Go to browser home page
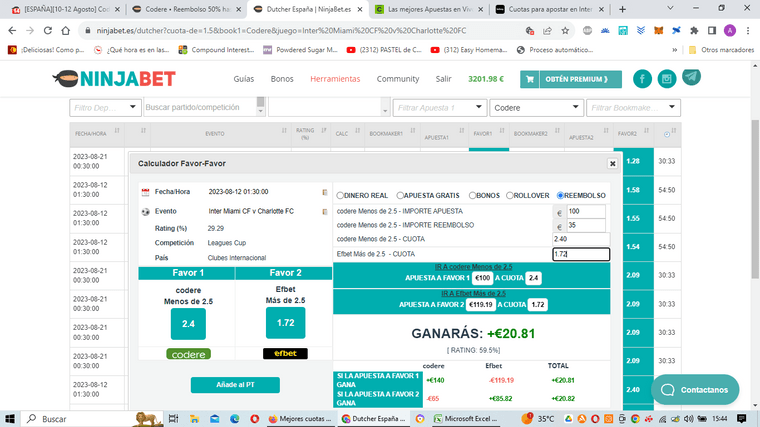The width and height of the screenshot is (760, 427). coord(65,31)
